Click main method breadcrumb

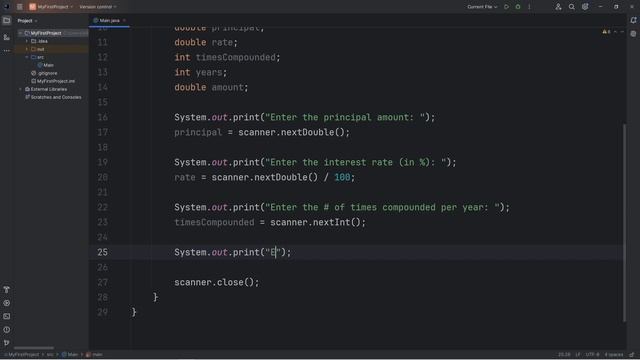tap(94, 355)
